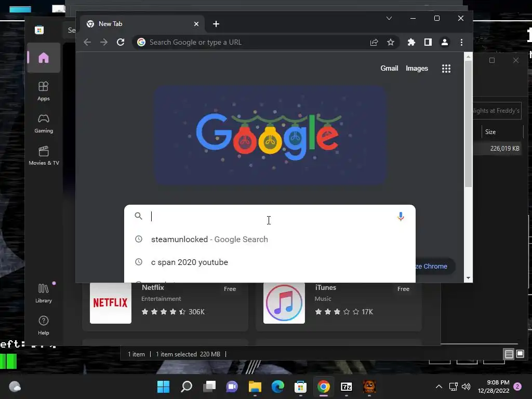
Task: Open Microsoft Store Home
Action: (x=44, y=58)
